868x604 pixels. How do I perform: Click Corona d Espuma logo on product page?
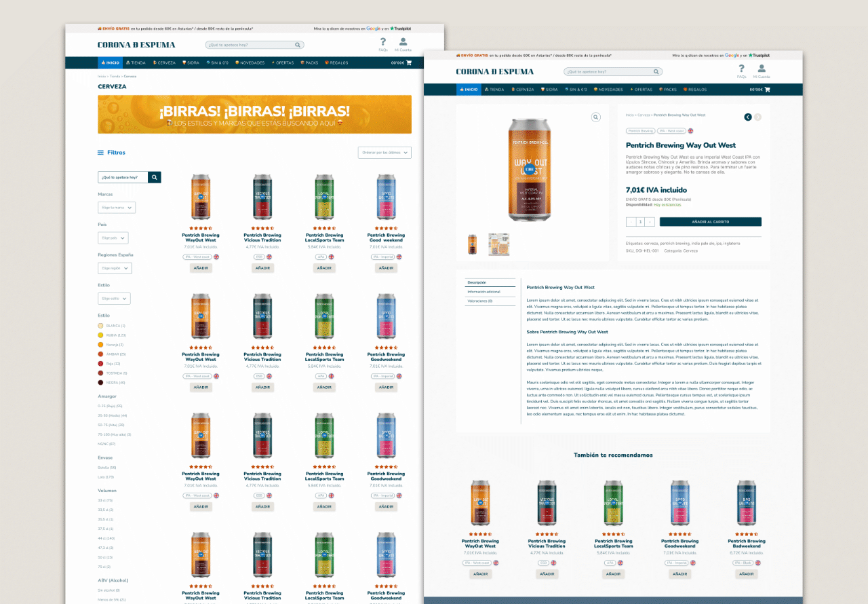(494, 71)
